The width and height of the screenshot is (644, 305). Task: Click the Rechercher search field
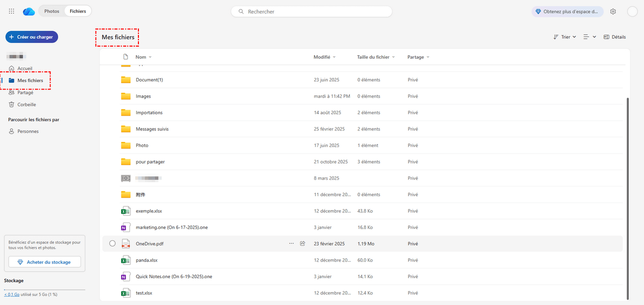311,11
